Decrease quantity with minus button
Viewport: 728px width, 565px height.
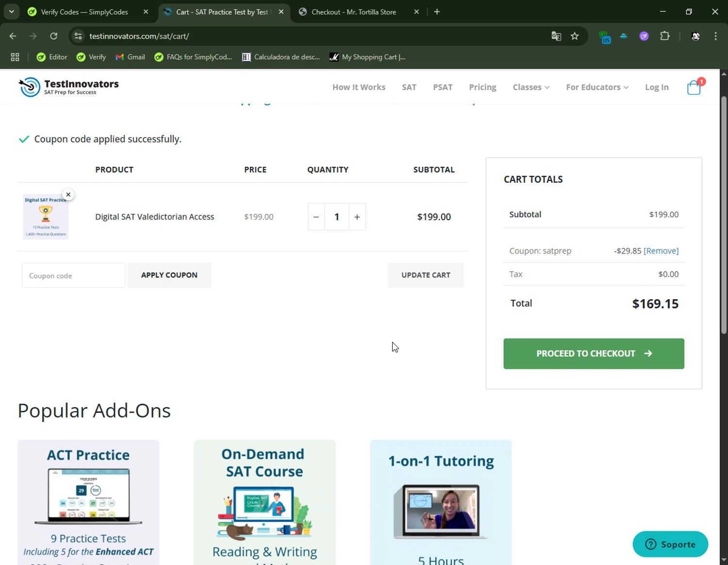click(x=316, y=217)
